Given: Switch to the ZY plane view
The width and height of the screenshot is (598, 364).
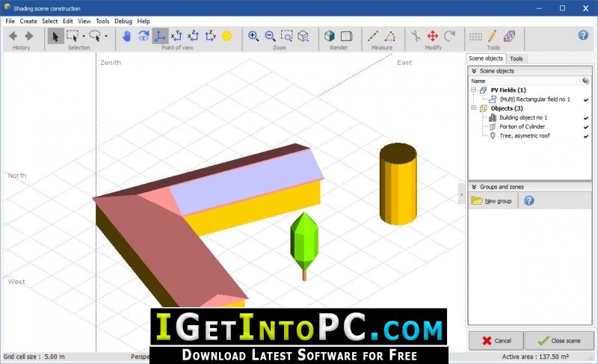Looking at the screenshot, I should [211, 36].
